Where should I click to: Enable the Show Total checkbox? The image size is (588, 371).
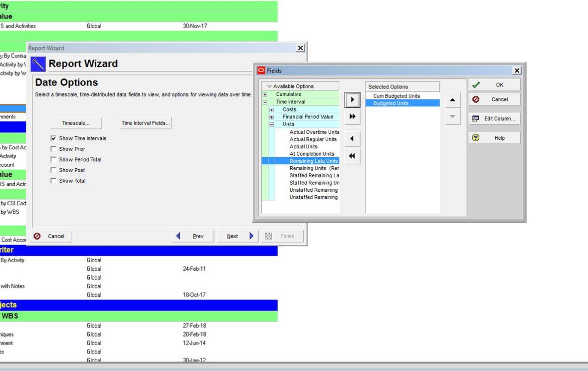[53, 181]
